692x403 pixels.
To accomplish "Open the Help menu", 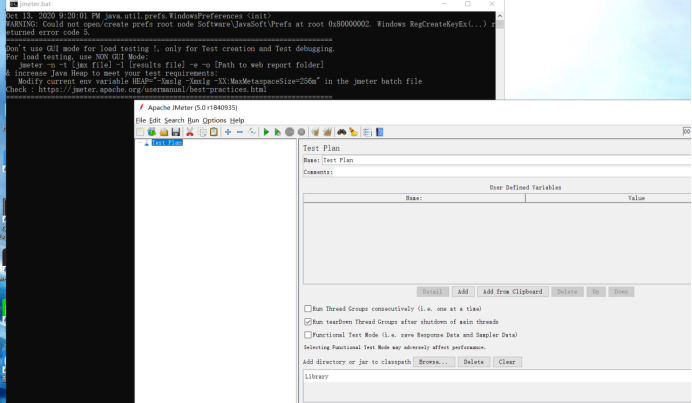I will point(237,120).
